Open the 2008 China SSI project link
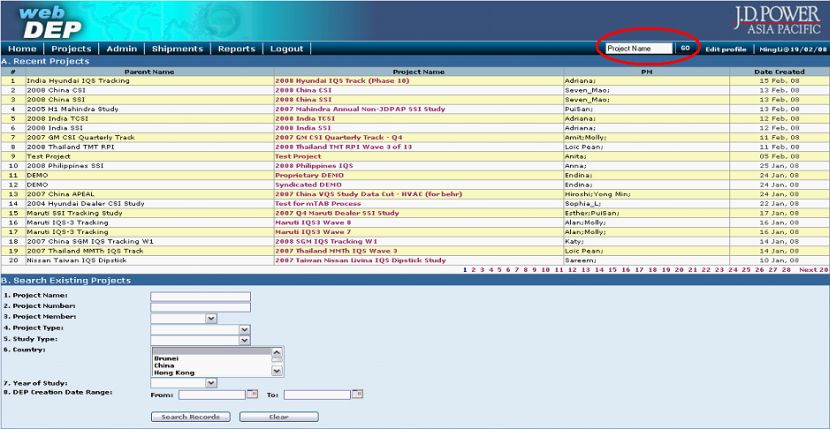Image resolution: width=830 pixels, height=429 pixels. point(303,100)
